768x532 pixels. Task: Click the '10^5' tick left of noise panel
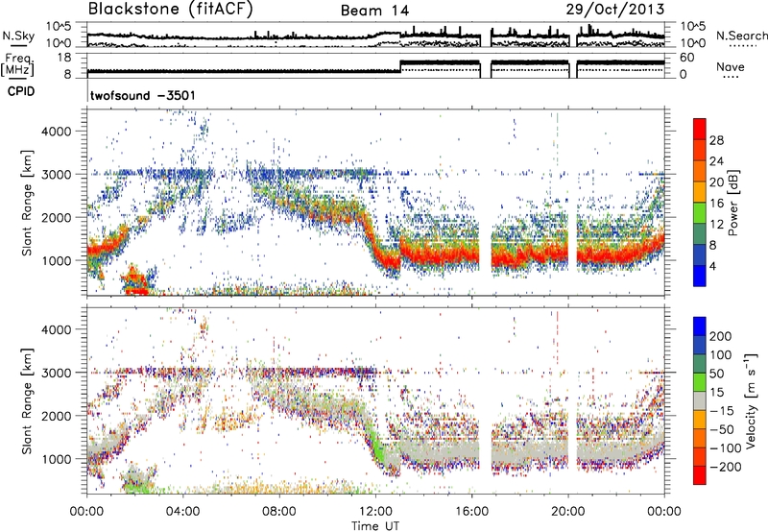[58, 27]
